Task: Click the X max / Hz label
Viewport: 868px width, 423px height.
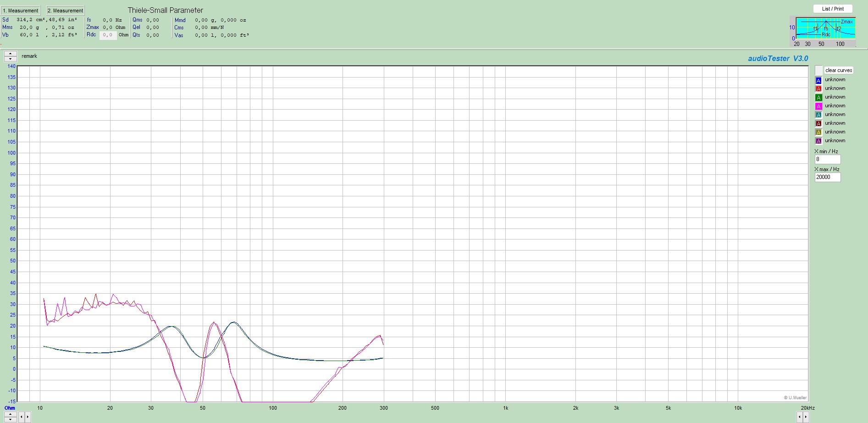Action: coord(827,169)
